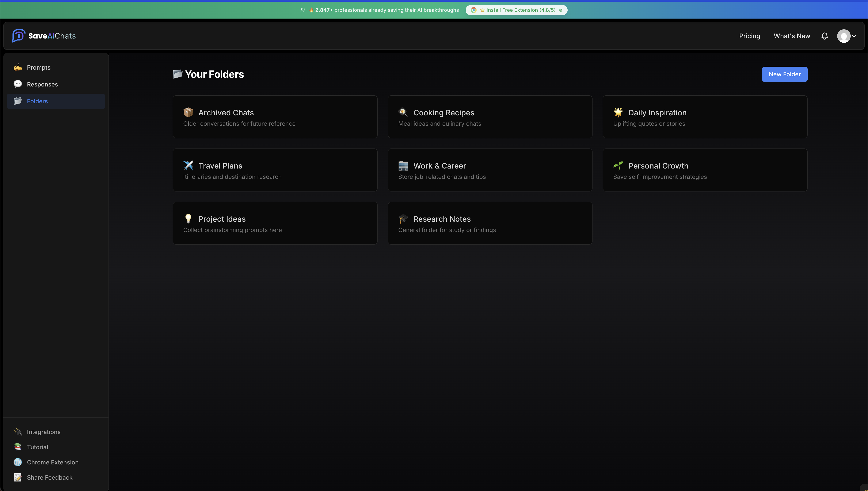Screen dimensions: 868x491
Task: Open the Research Notes folder
Action: click(x=490, y=223)
